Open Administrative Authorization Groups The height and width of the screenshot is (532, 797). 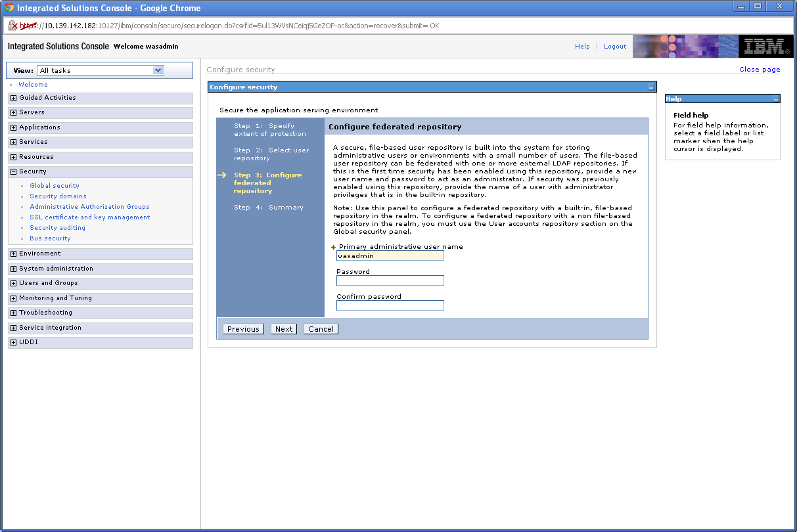click(89, 207)
